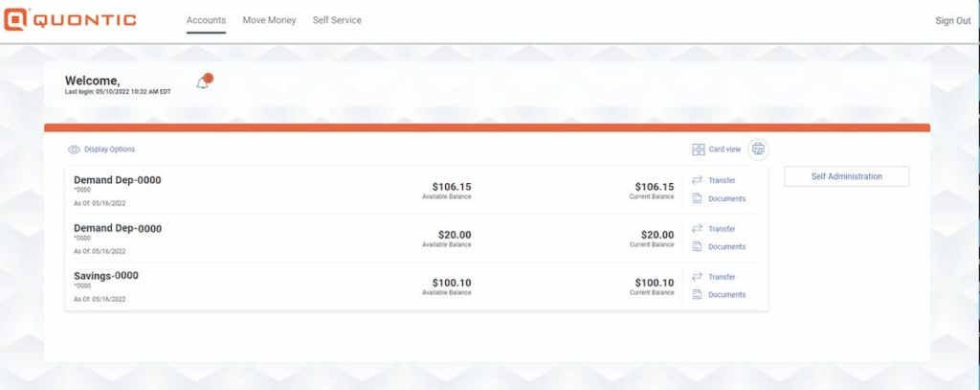Click the Self Administration button
The image size is (980, 390).
pos(846,176)
